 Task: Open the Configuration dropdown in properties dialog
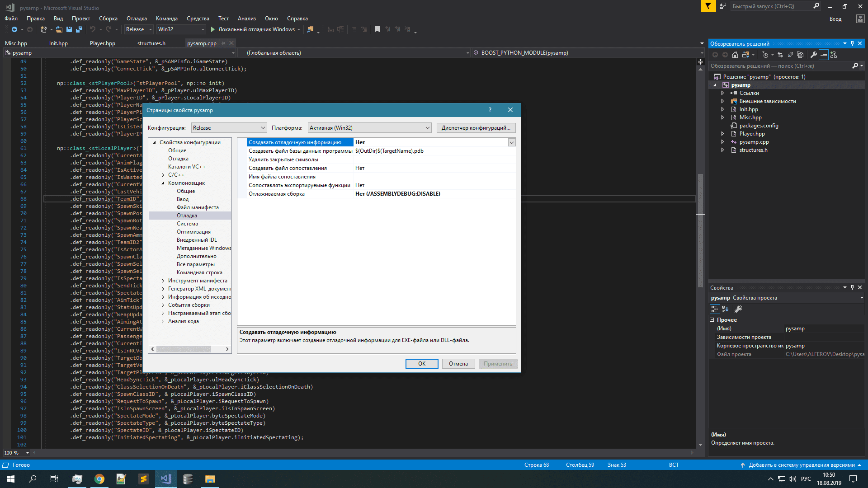[x=229, y=128]
